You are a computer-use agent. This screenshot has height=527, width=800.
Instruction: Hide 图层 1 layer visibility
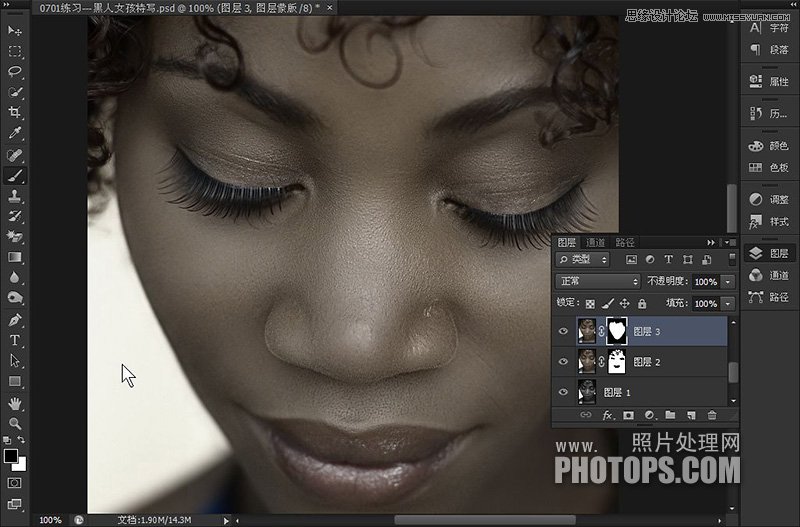[563, 392]
